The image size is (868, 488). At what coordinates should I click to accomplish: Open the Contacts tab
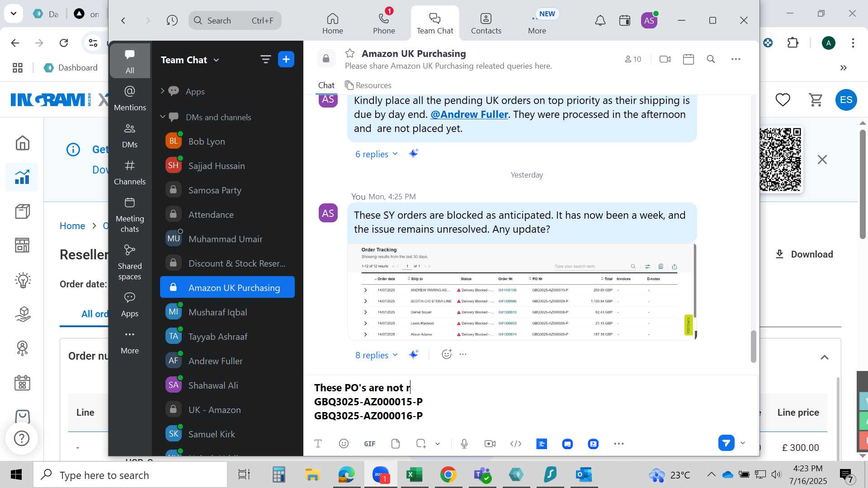[x=486, y=23]
